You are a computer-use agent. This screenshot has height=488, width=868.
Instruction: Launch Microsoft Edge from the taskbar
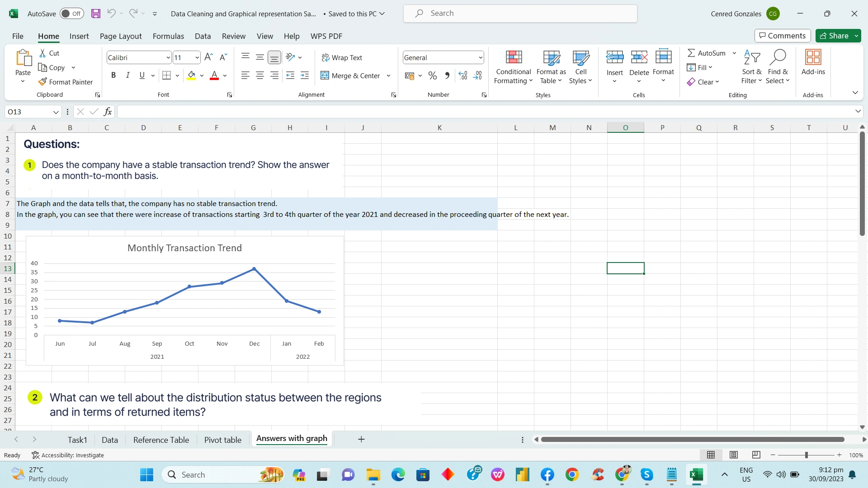(x=398, y=474)
